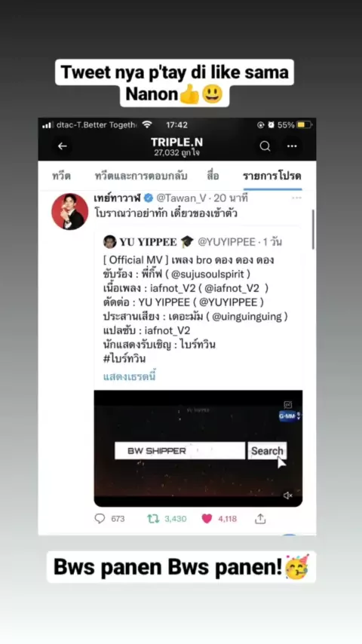Image resolution: width=362 pixels, height=644 pixels.
Task: Tap the share icon below the tweet
Action: point(260,519)
